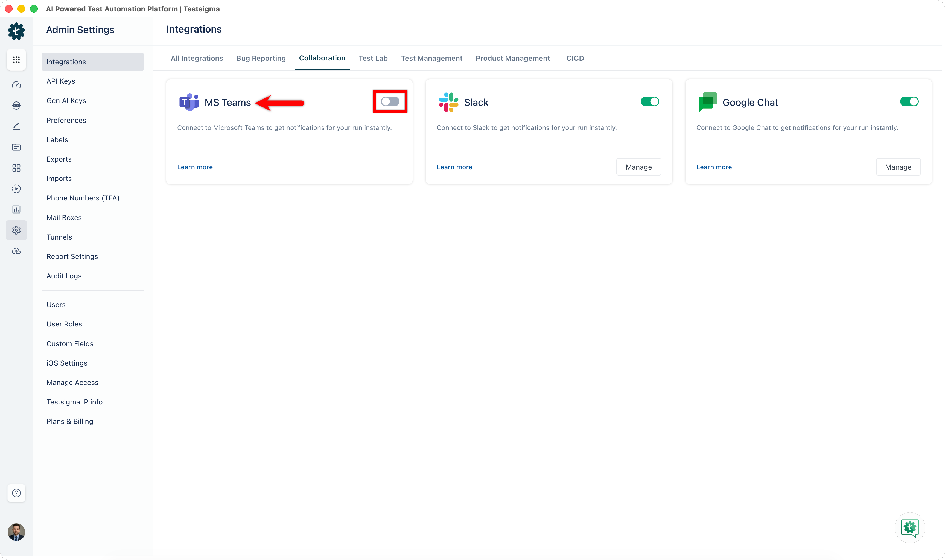Viewport: 945px width, 560px height.
Task: Open the dashboard gauge icon
Action: 16,85
